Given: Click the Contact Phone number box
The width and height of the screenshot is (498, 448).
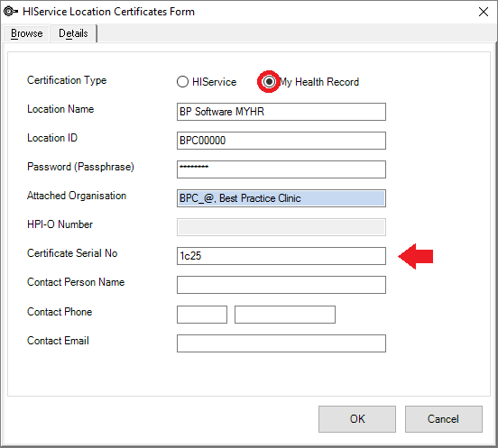Looking at the screenshot, I should point(285,315).
